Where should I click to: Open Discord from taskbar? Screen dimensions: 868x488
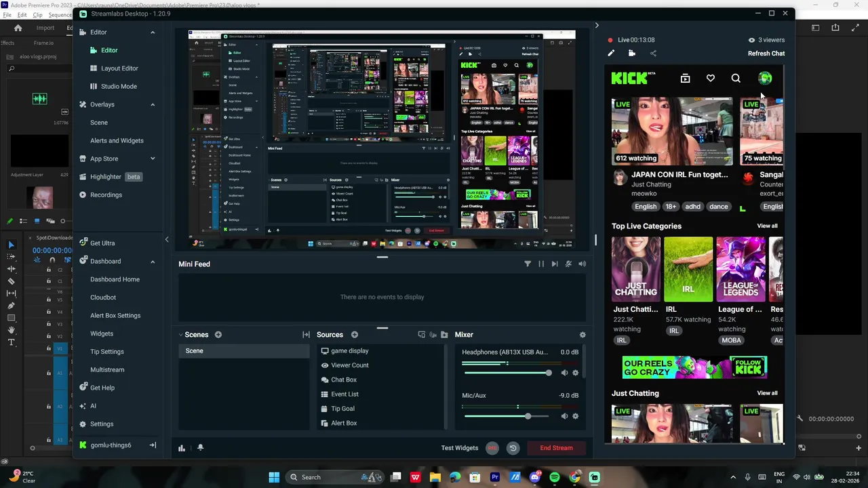click(535, 477)
